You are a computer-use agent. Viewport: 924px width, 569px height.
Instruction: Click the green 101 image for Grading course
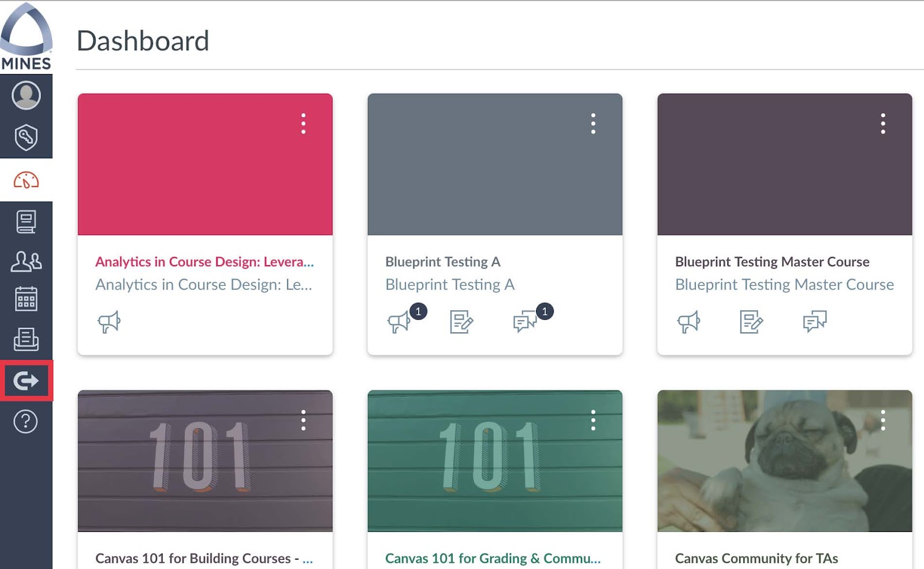[x=495, y=461]
